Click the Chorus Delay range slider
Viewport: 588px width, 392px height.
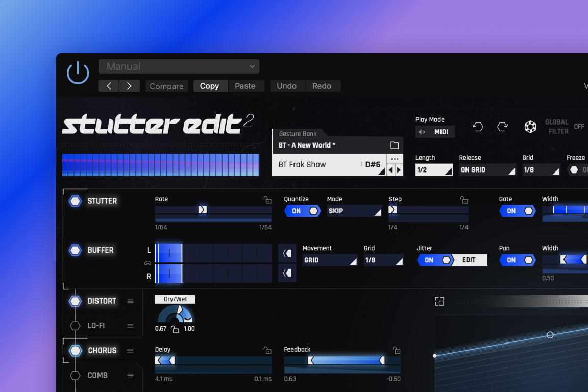[165, 360]
